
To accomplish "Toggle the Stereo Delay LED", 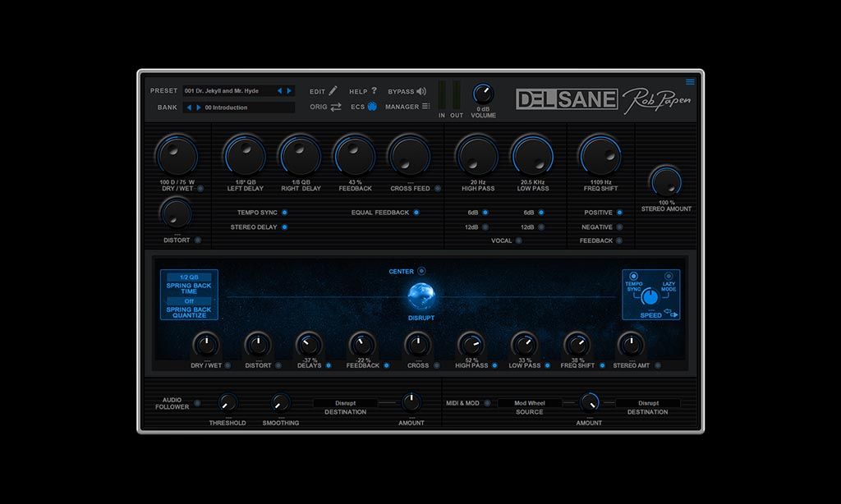I will click(284, 227).
